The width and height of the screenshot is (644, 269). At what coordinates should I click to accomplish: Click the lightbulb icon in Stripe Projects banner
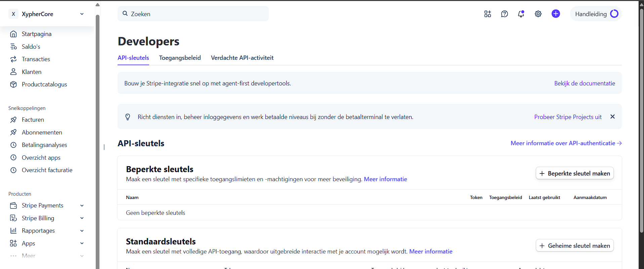tap(128, 117)
